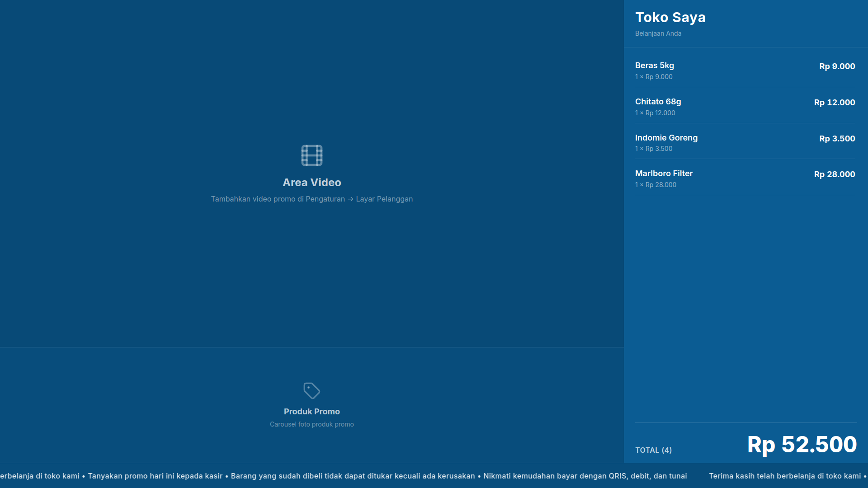Click the TOTAL (4) label

(653, 450)
